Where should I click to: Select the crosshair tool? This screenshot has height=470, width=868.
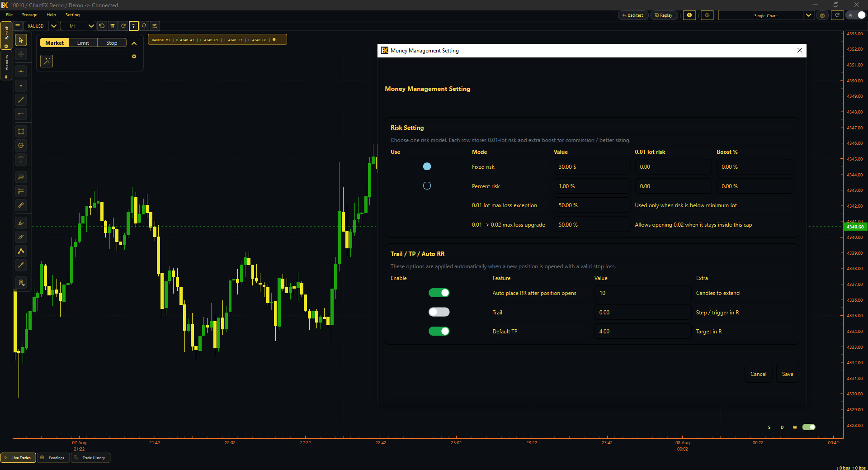(x=21, y=54)
